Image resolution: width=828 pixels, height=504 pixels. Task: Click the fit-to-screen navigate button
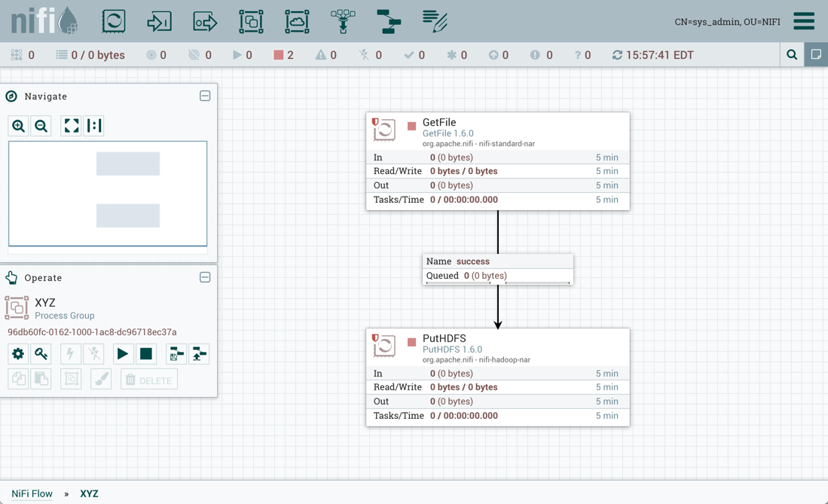(72, 126)
